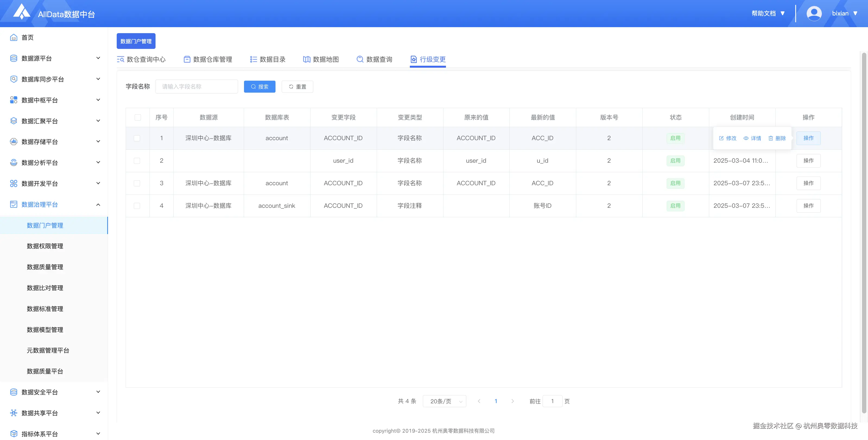Click the 数据源平台 database icon

pos(14,58)
